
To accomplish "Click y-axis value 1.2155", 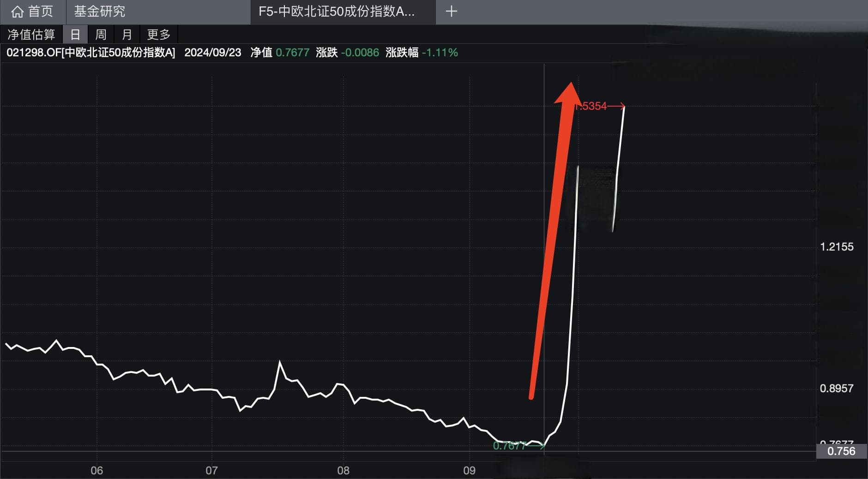I will (837, 247).
